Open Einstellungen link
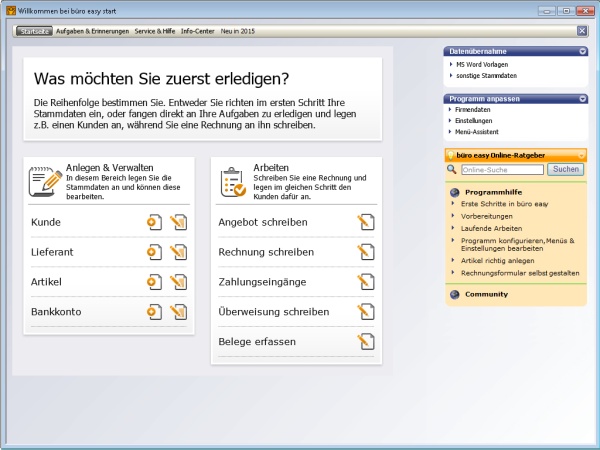 473,121
